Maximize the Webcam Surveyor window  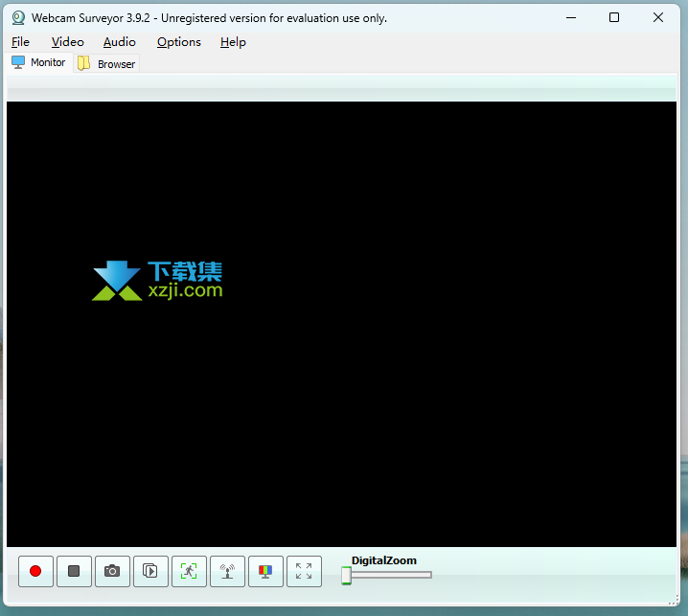614,17
